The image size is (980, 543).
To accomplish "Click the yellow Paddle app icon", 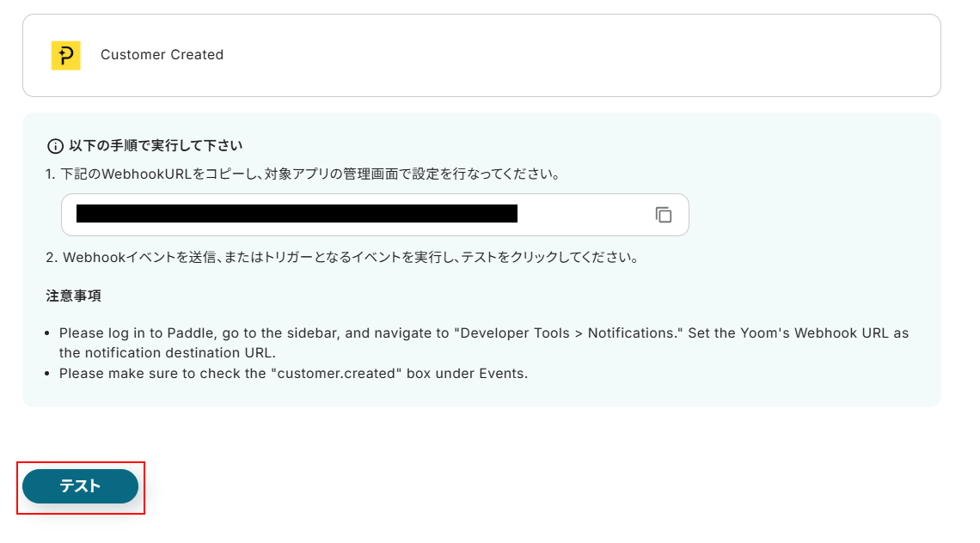I will click(x=65, y=56).
